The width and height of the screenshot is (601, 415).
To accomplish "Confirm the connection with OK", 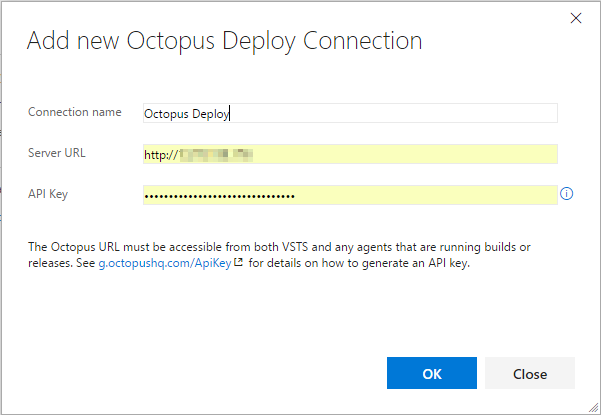I will [432, 373].
